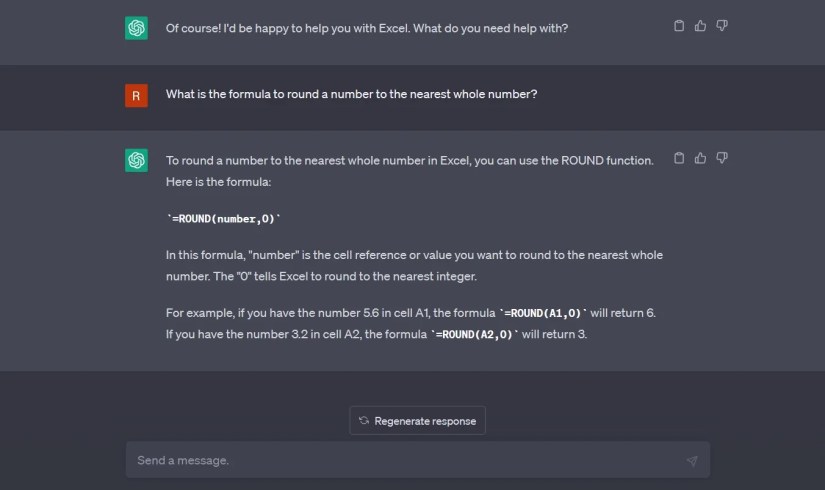The height and width of the screenshot is (490, 825).
Task: Regenerate the response
Action: click(x=417, y=421)
